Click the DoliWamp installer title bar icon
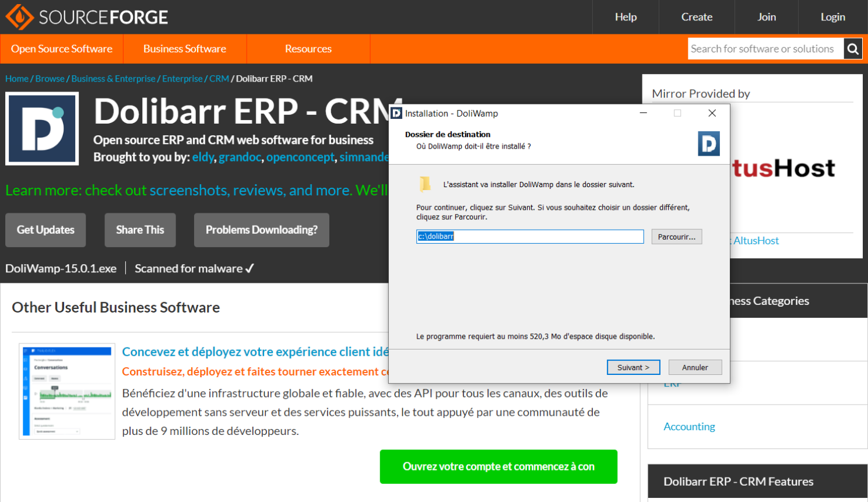 pyautogui.click(x=397, y=113)
